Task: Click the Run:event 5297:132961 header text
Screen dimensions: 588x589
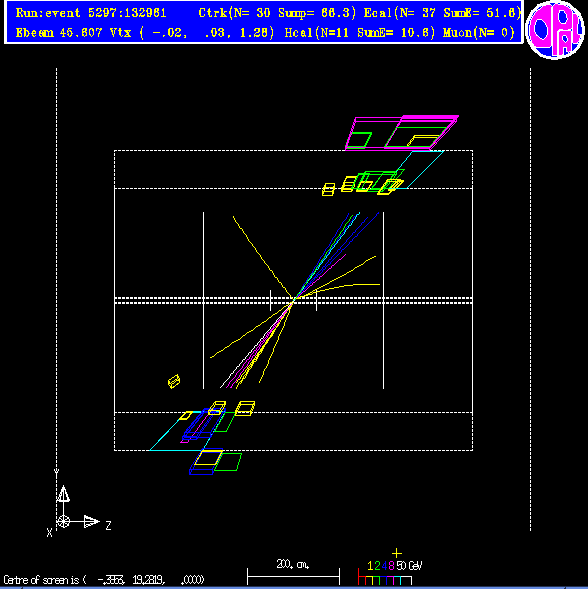Action: [x=91, y=13]
